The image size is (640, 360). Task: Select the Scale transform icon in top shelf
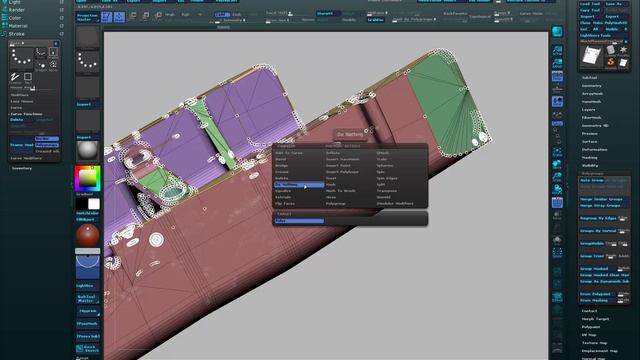click(146, 16)
